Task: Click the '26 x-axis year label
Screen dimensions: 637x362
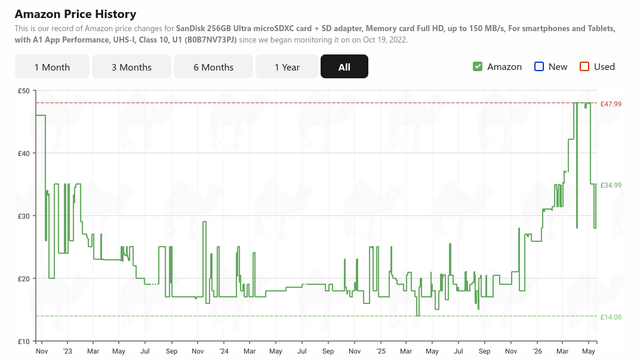Action: click(537, 351)
